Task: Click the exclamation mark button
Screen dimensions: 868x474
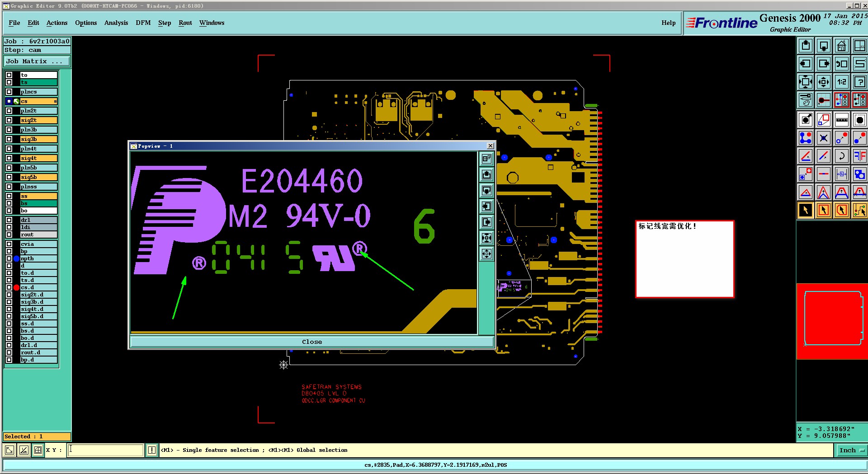Action: click(152, 450)
